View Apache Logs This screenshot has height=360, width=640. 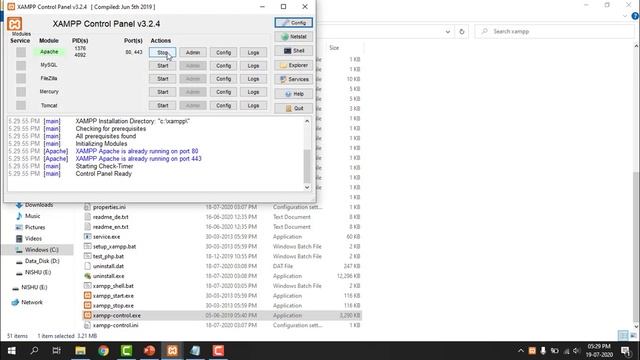[x=253, y=53]
